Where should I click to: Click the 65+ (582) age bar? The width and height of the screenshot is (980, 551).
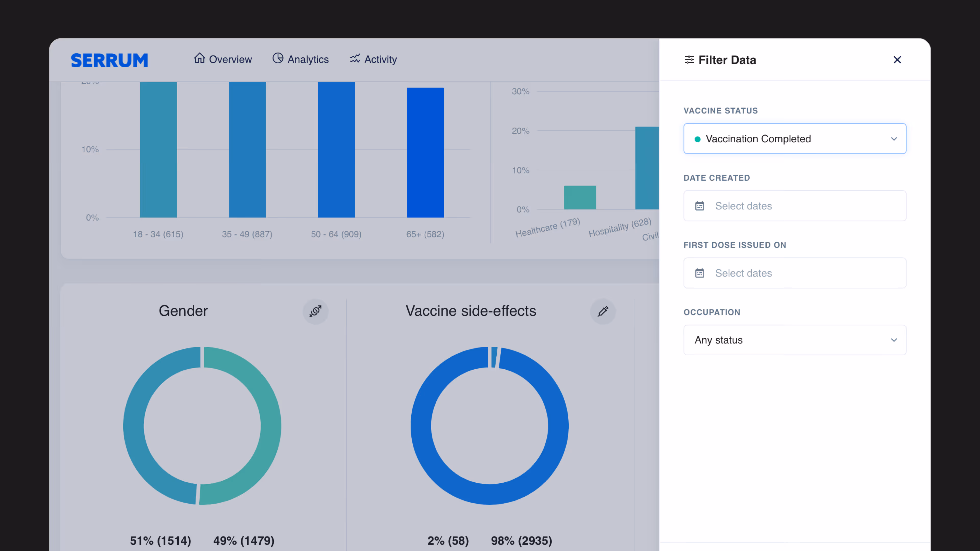pos(425,152)
